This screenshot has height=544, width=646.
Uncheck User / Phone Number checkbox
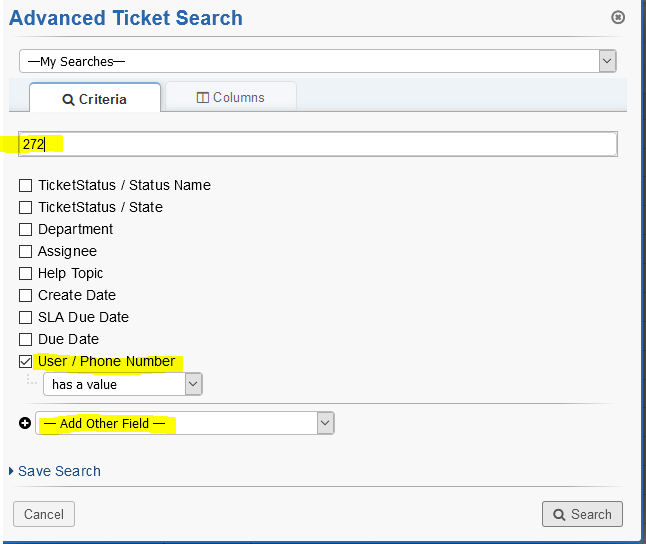click(x=26, y=361)
